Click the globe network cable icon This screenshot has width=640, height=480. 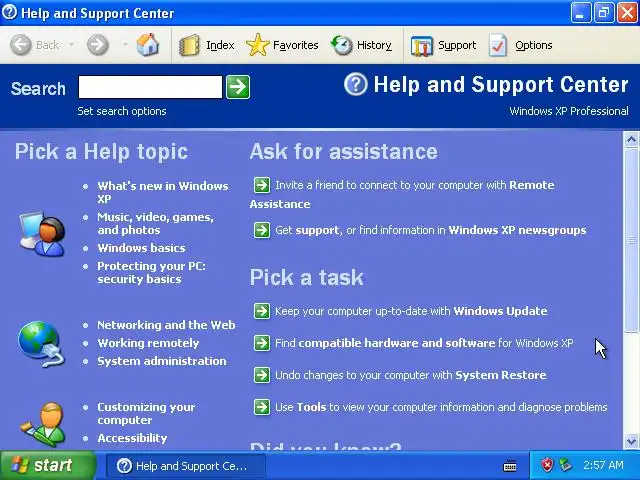(41, 344)
